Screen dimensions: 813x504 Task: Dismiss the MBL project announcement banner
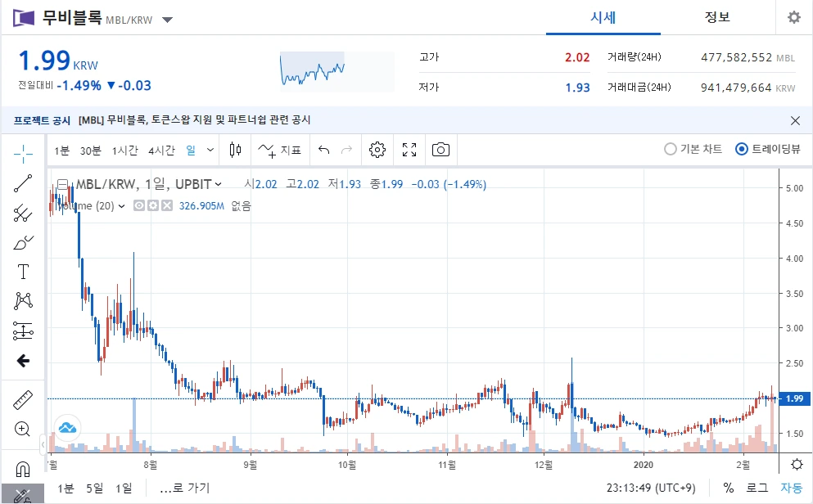click(x=794, y=120)
